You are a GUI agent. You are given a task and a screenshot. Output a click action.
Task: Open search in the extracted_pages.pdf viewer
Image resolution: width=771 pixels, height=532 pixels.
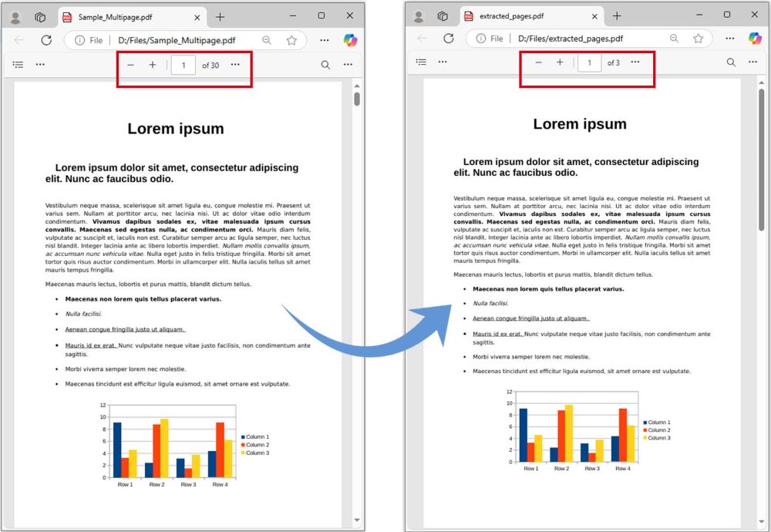(x=731, y=62)
